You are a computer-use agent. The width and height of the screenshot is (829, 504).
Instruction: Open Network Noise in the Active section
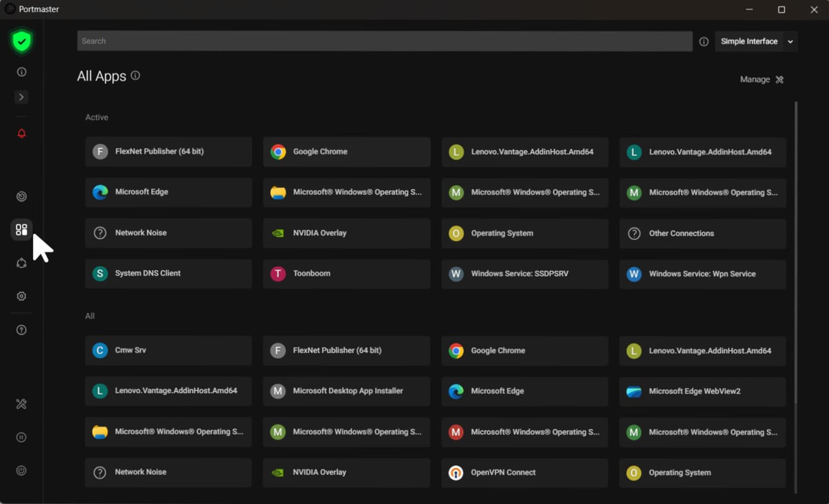click(x=168, y=233)
